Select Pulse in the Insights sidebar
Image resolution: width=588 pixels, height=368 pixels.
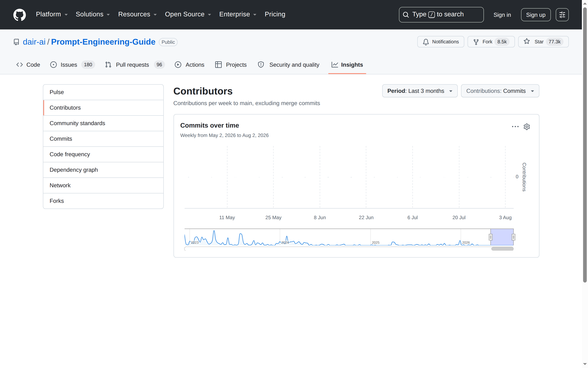tap(103, 92)
